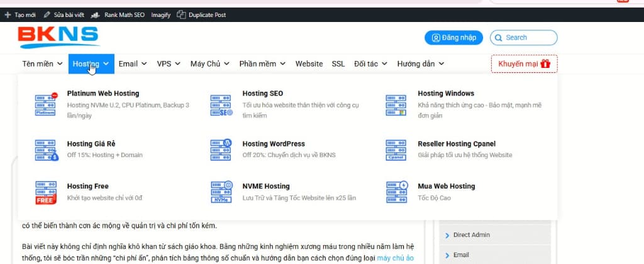644x264 pixels.
Task: Open the Platinum Web Hosting link
Action: point(103,94)
